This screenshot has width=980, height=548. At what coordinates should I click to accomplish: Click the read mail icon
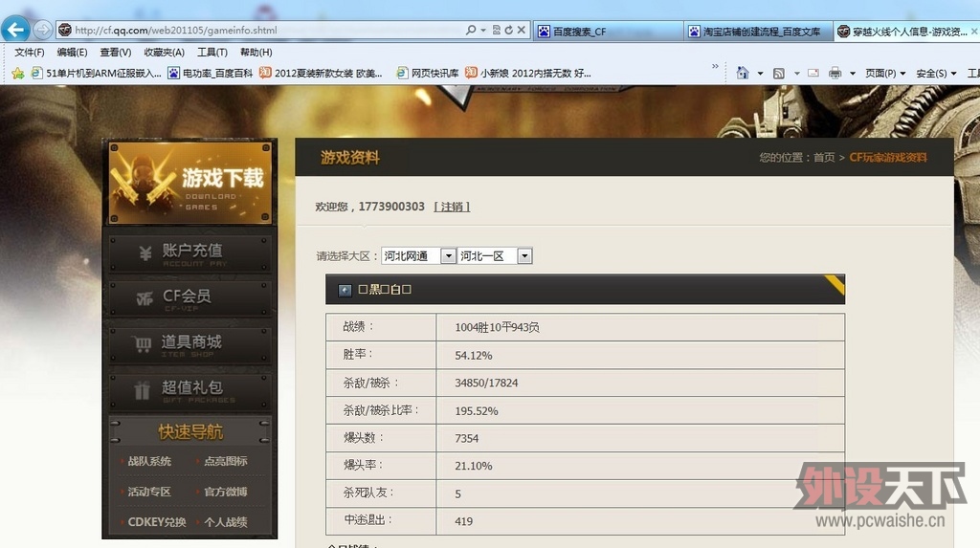pyautogui.click(x=813, y=73)
